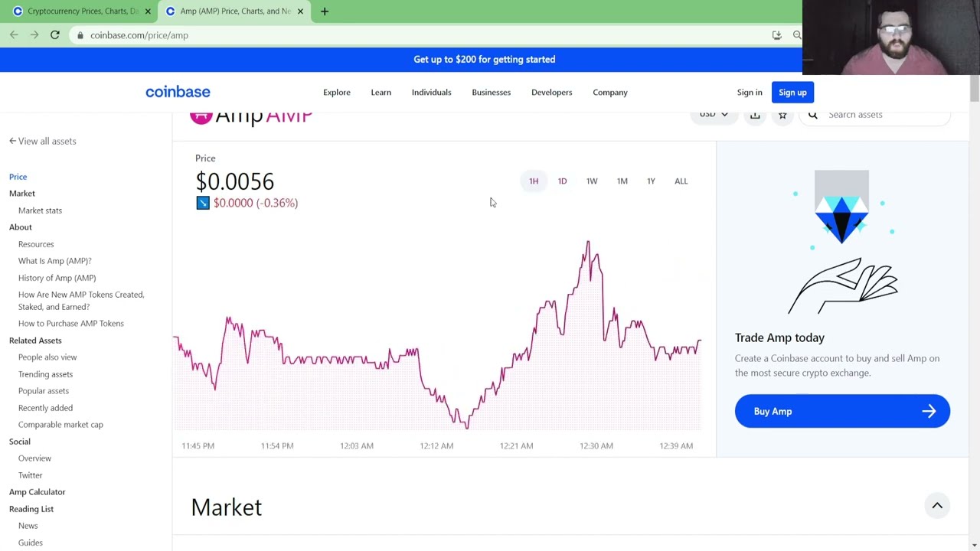Select Market in sidebar

22,194
